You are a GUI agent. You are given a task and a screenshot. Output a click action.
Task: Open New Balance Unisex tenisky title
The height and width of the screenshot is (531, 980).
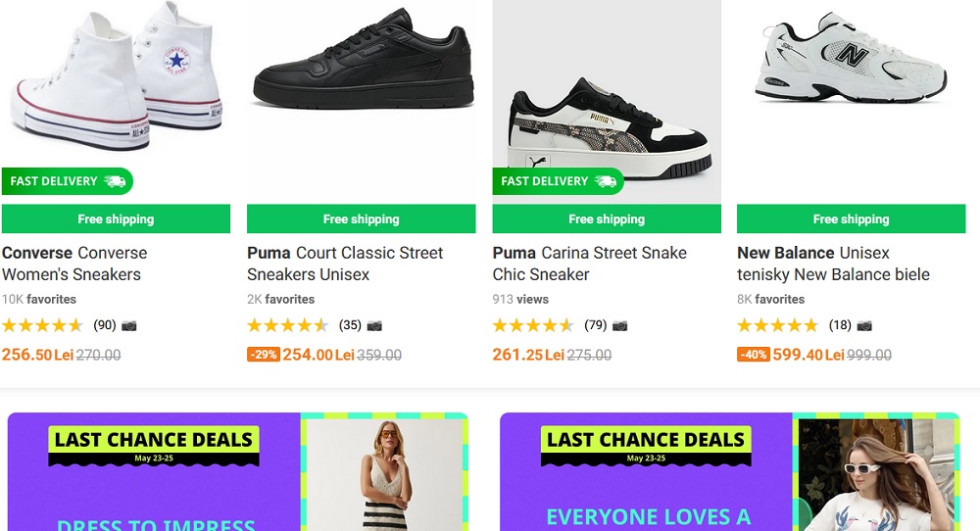833,264
